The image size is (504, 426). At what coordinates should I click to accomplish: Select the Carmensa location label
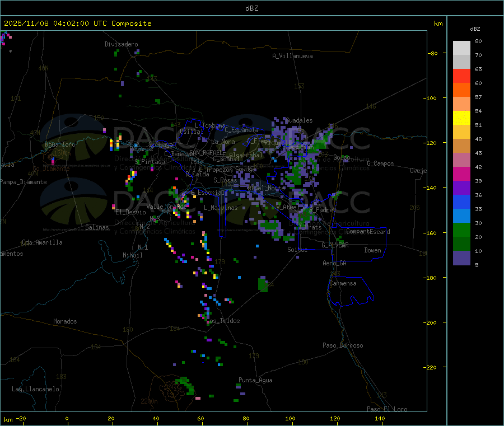point(343,283)
